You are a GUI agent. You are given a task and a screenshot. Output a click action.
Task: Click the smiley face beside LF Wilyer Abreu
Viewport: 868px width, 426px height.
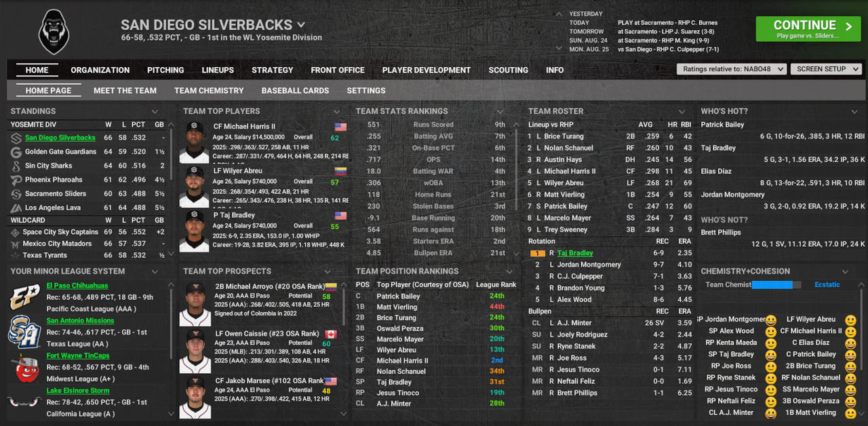[850, 320]
